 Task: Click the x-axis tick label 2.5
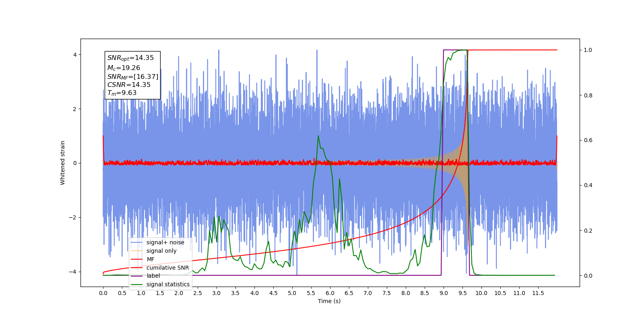pyautogui.click(x=198, y=293)
